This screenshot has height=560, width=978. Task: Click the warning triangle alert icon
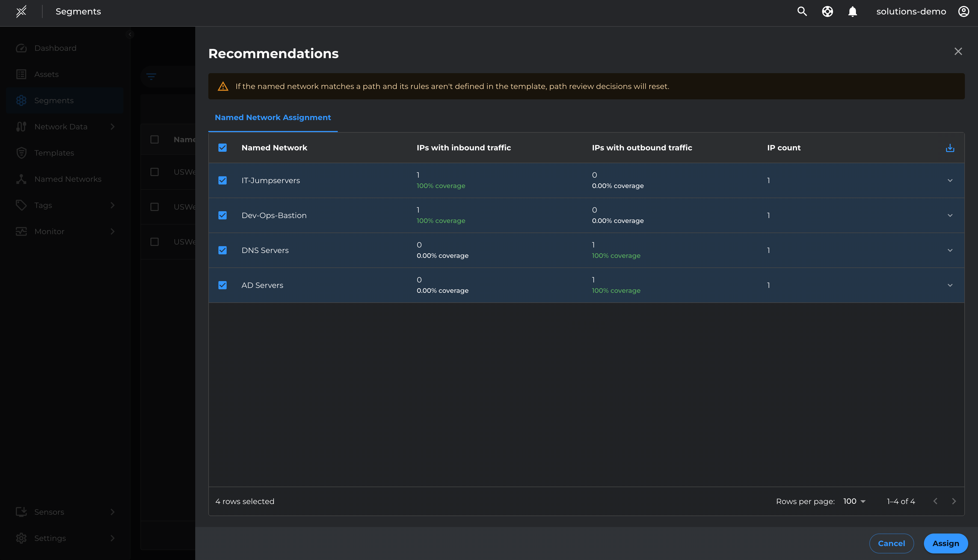(223, 87)
